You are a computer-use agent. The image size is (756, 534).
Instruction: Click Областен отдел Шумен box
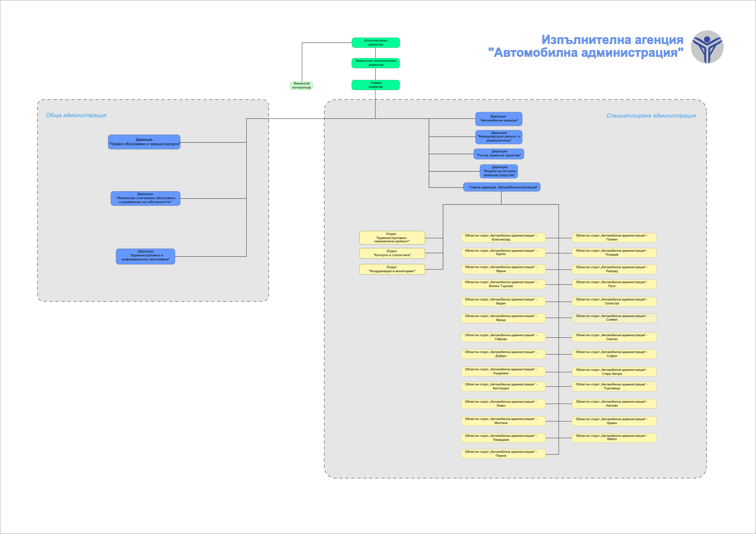click(614, 421)
